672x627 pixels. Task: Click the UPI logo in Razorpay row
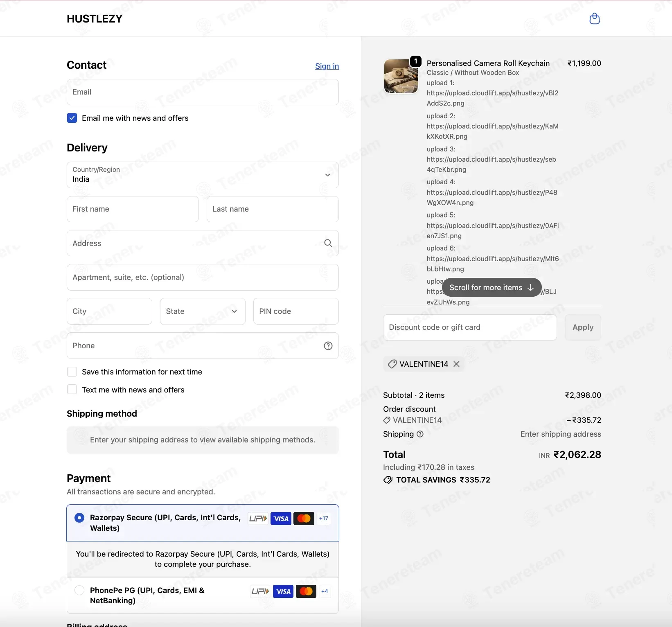(258, 519)
